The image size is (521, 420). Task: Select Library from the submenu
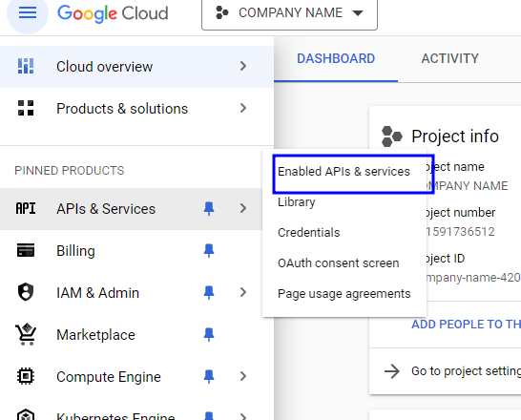(297, 202)
